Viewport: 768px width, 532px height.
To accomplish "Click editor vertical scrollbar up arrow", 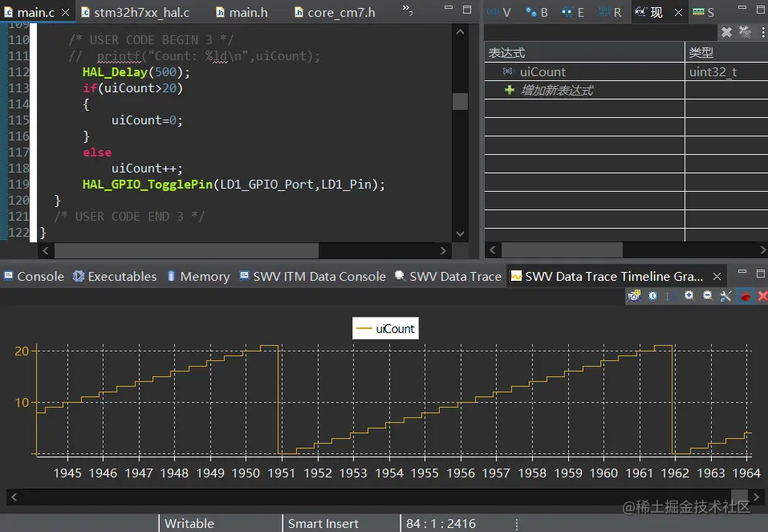I will pyautogui.click(x=460, y=32).
